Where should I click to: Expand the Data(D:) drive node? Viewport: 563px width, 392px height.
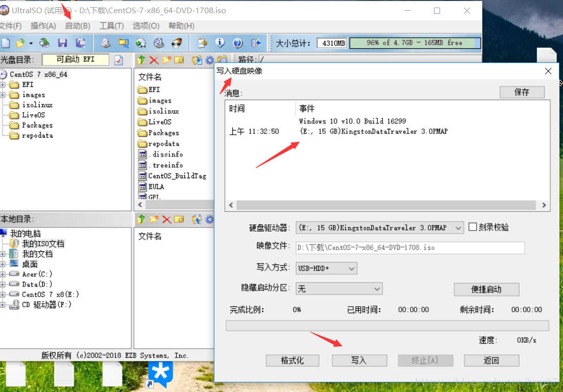pyautogui.click(x=3, y=284)
